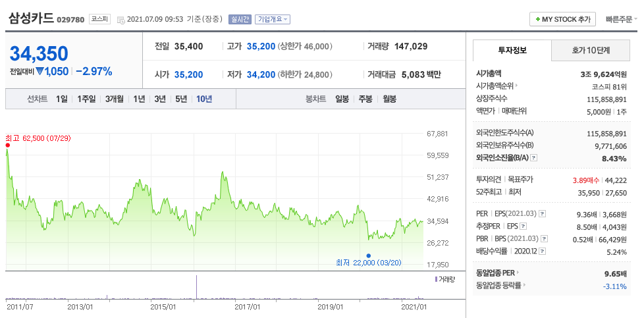Show 월봉 monthly candle chart

(x=389, y=99)
